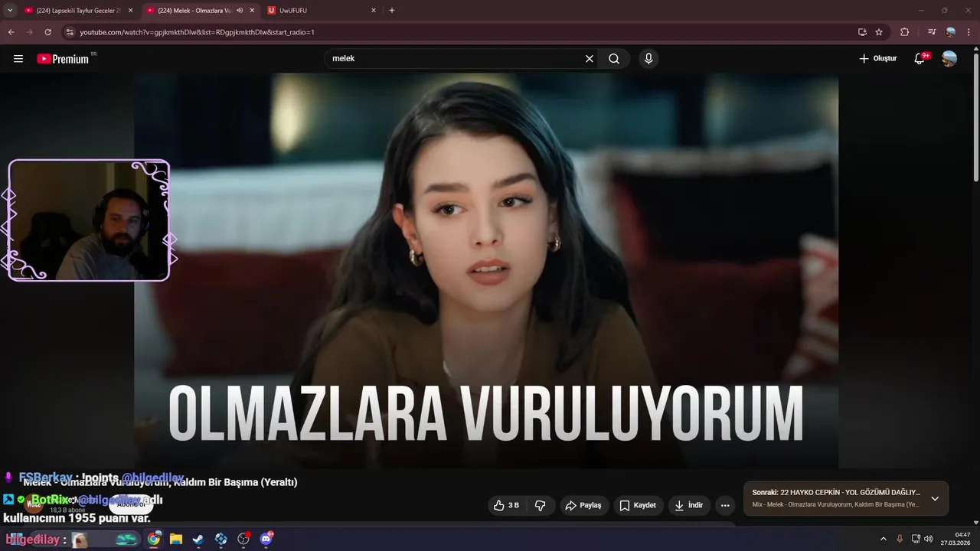Dislike the video with thumbs down
Viewport: 980px width, 551px height.
tap(541, 505)
